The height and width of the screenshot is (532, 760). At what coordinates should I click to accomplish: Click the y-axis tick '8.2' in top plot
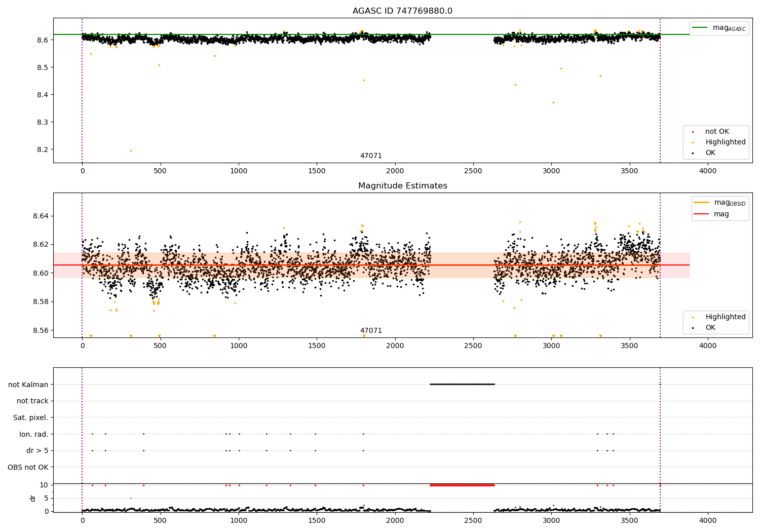click(x=43, y=150)
